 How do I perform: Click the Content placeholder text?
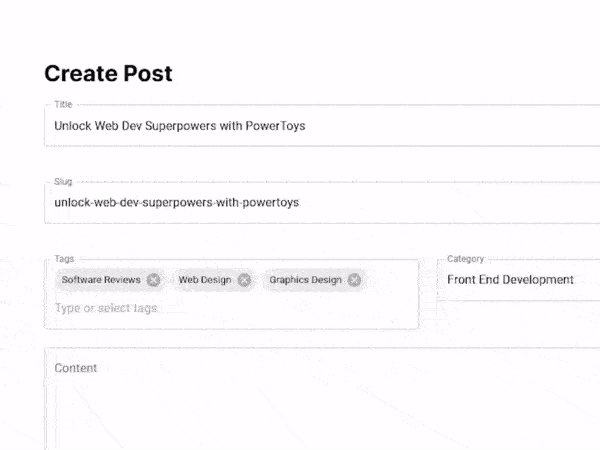76,368
